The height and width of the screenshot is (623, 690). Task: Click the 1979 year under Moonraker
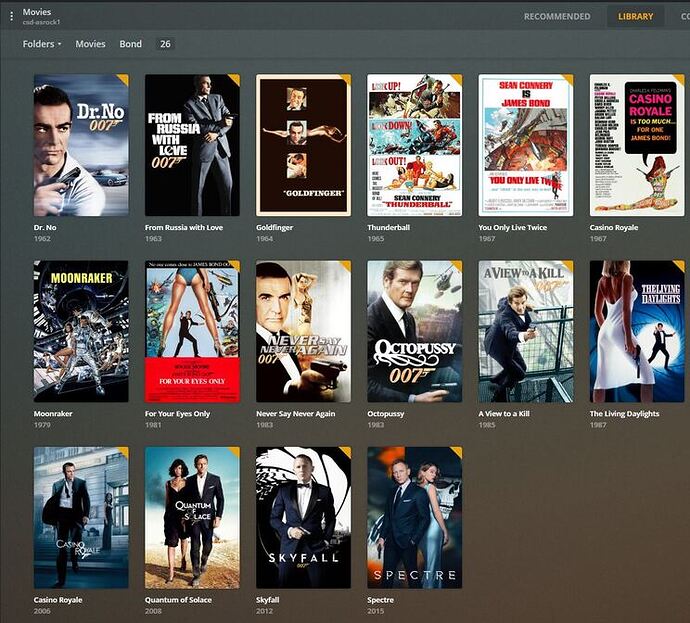coord(42,425)
